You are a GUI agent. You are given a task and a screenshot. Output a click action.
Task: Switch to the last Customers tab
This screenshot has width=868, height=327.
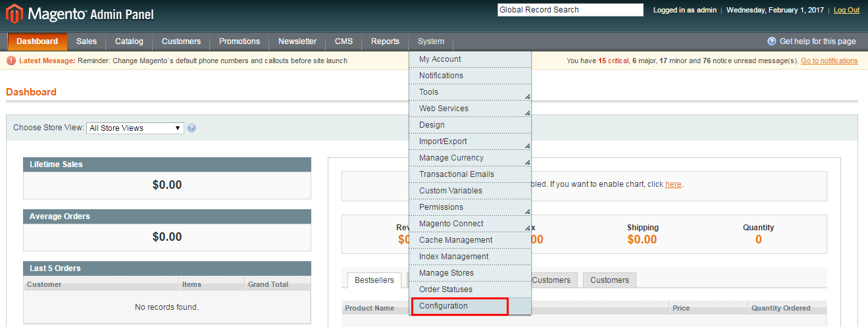[609, 280]
